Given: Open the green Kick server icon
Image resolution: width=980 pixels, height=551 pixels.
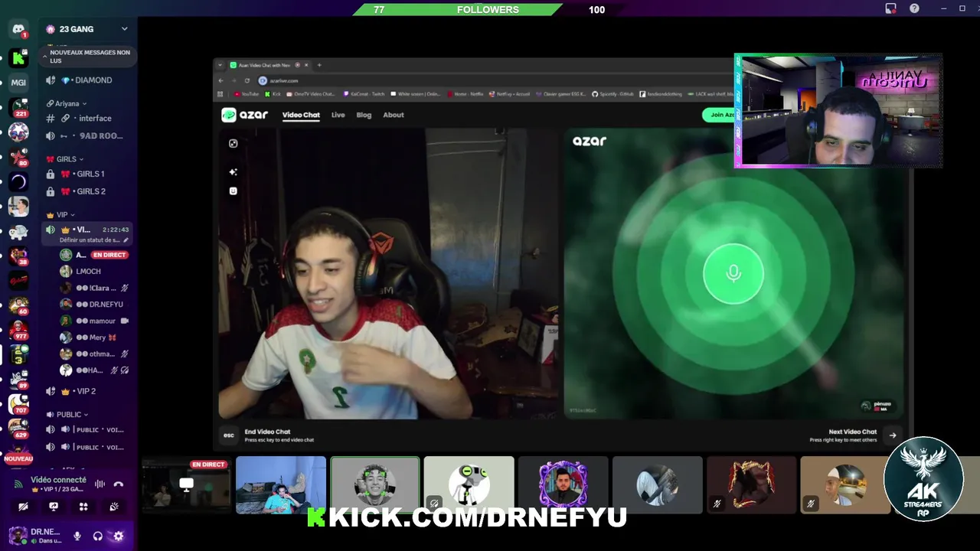Looking at the screenshot, I should coord(18,57).
